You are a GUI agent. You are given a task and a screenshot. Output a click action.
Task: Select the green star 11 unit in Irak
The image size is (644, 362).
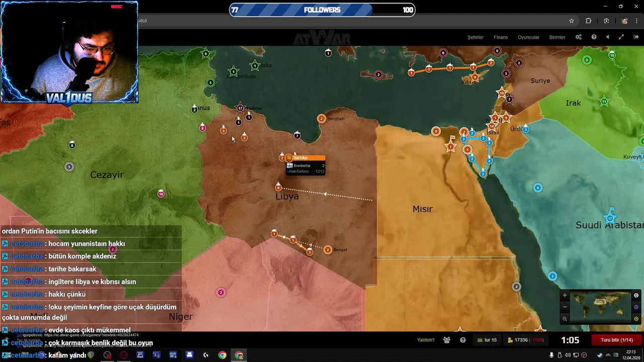point(604,102)
